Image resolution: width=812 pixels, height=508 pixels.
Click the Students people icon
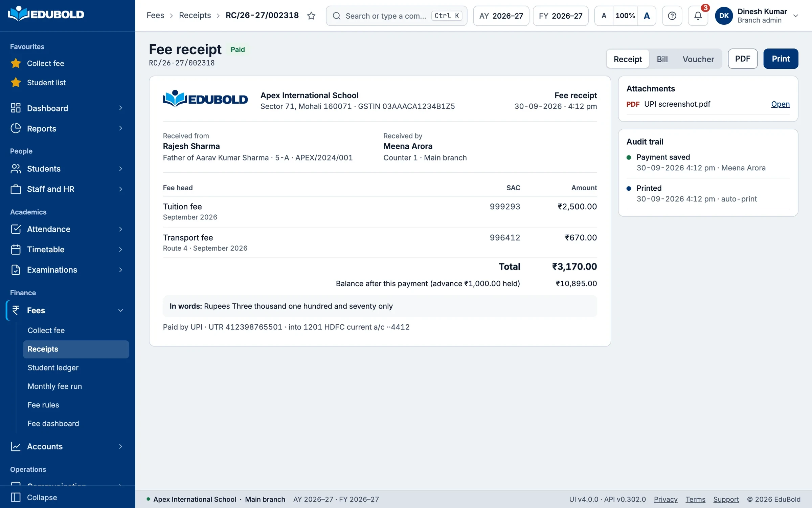click(x=16, y=169)
